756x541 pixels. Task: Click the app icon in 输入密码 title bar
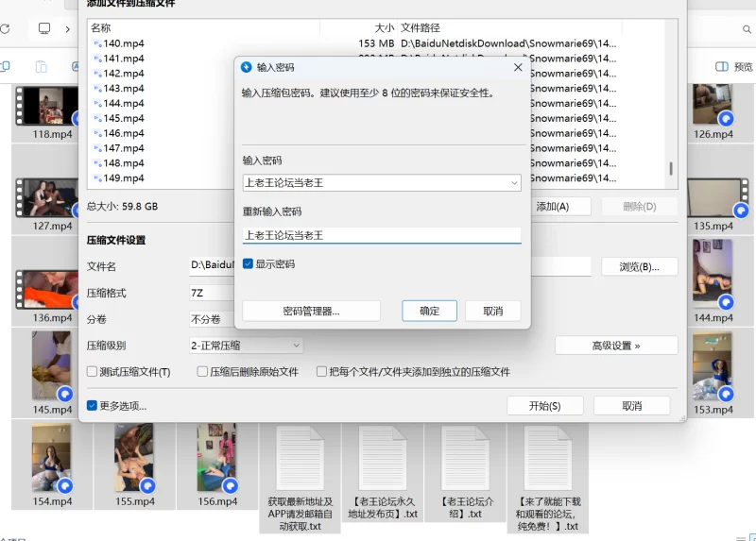(247, 67)
